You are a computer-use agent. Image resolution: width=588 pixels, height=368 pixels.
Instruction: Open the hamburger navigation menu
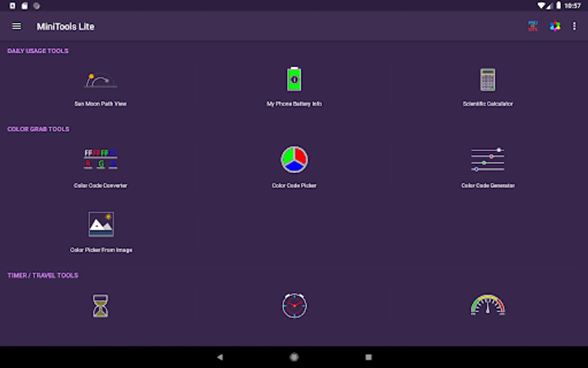click(x=17, y=26)
